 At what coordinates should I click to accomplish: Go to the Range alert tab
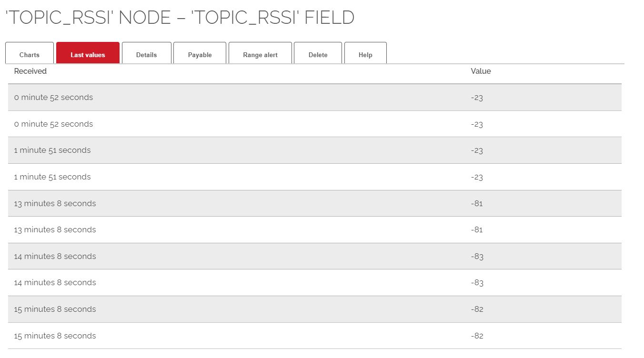pyautogui.click(x=260, y=55)
